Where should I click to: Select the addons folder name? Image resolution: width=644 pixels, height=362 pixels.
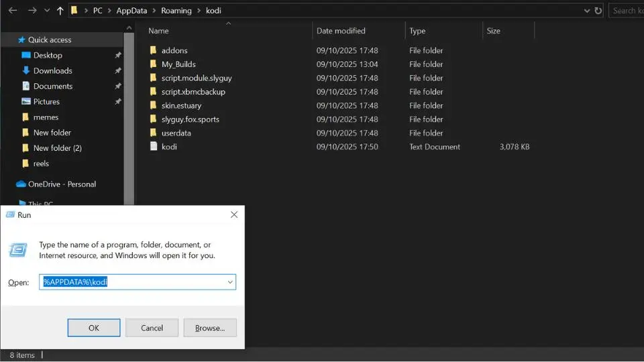click(x=174, y=50)
